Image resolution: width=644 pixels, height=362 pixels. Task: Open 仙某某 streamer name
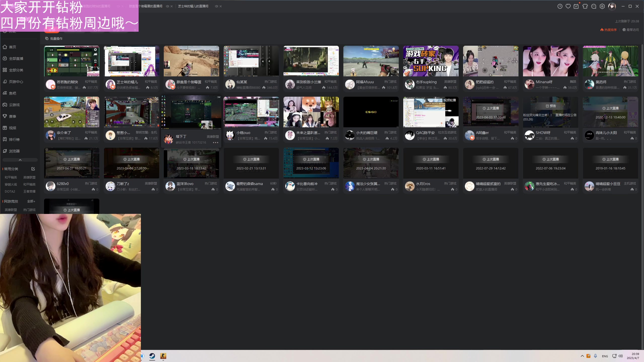[x=242, y=82]
